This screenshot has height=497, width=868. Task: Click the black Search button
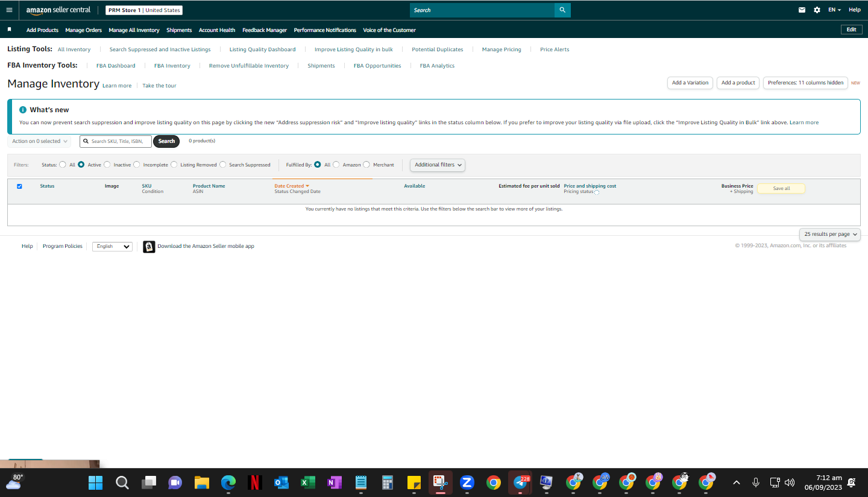[166, 141]
